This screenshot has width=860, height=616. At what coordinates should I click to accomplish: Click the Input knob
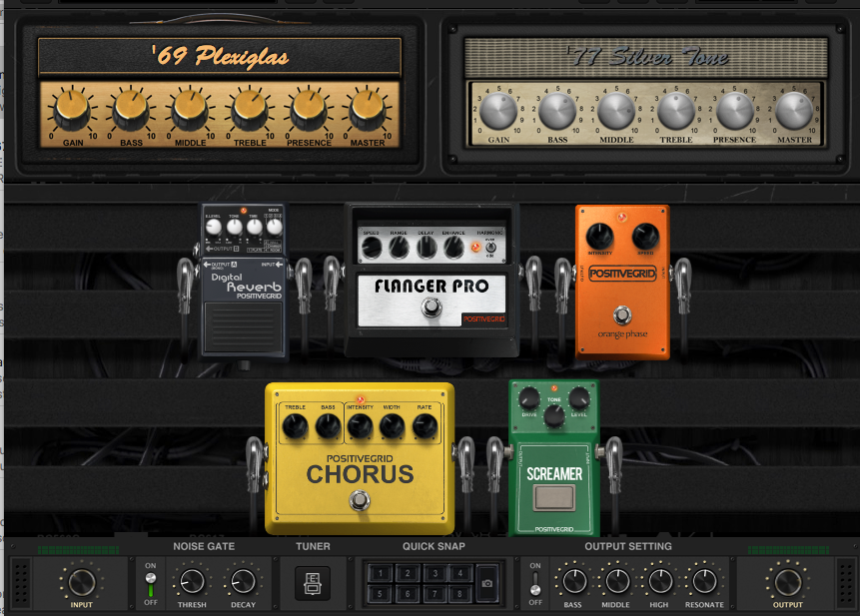[x=81, y=582]
